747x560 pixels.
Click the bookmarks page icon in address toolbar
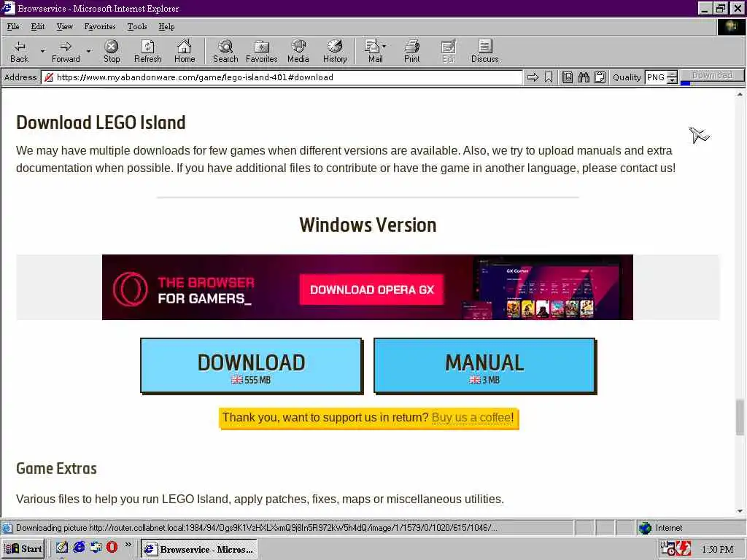pos(568,77)
